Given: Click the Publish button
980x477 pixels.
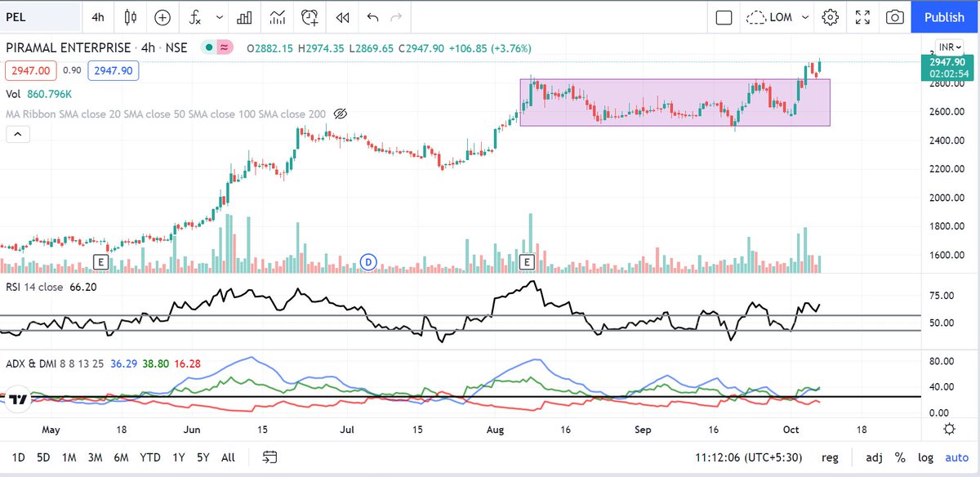Looking at the screenshot, I should (x=944, y=16).
